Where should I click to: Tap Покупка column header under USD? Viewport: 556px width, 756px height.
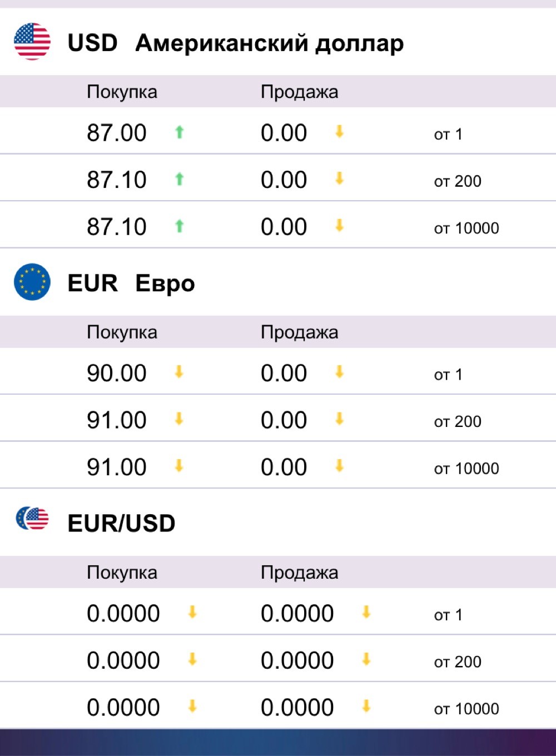122,92
